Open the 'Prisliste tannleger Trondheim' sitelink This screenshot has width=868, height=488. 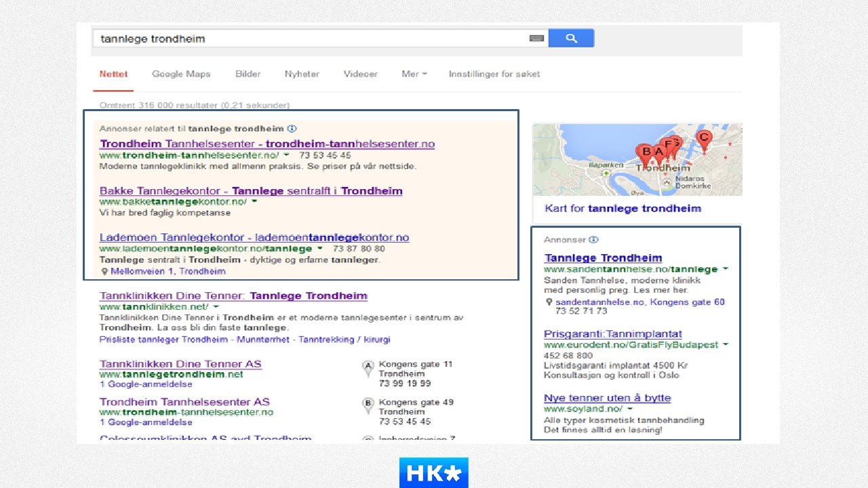pyautogui.click(x=163, y=339)
